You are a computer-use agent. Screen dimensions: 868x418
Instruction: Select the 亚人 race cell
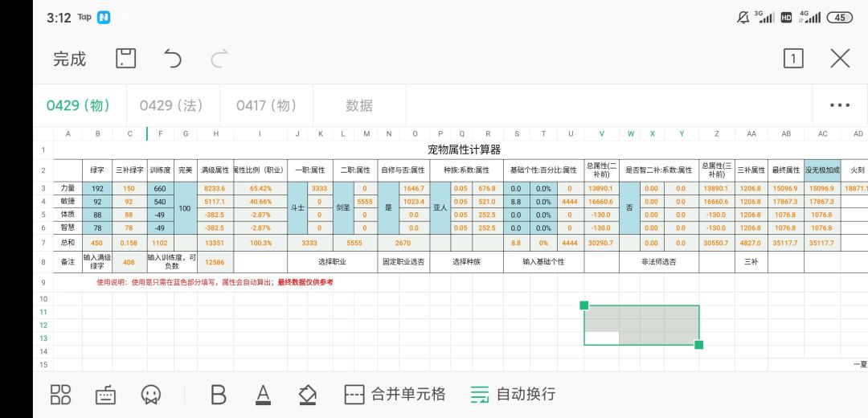pos(440,208)
